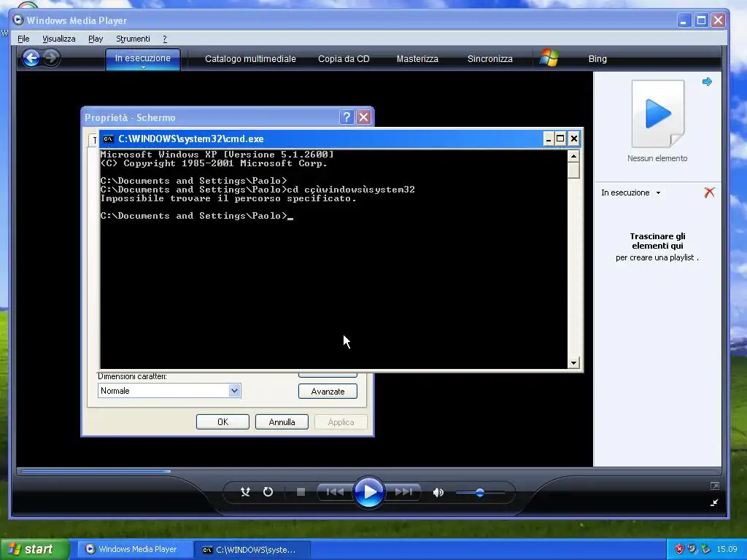Click the cmd scrollbar up arrow
The image size is (747, 560).
click(573, 156)
